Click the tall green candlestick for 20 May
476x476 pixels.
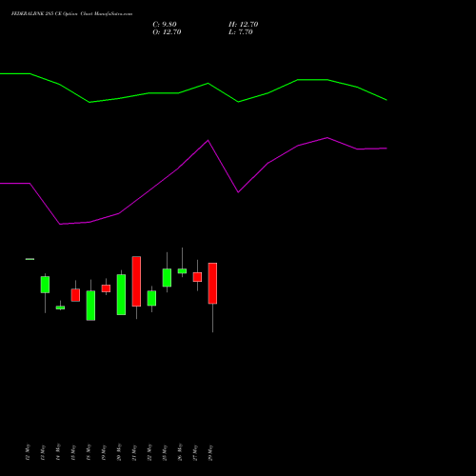pyautogui.click(x=121, y=294)
